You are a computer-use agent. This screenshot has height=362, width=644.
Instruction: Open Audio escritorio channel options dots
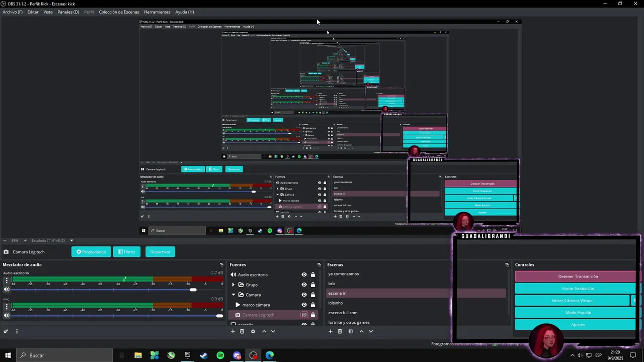[7, 281]
